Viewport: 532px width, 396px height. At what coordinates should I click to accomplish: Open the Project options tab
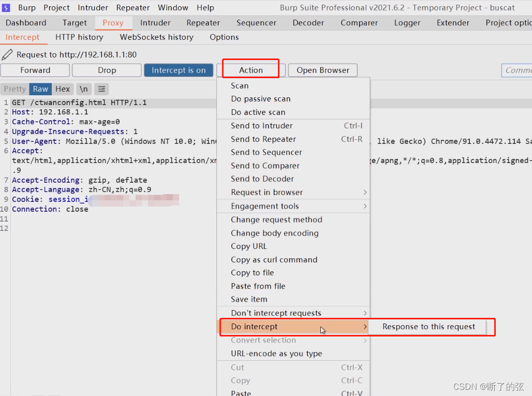click(508, 23)
